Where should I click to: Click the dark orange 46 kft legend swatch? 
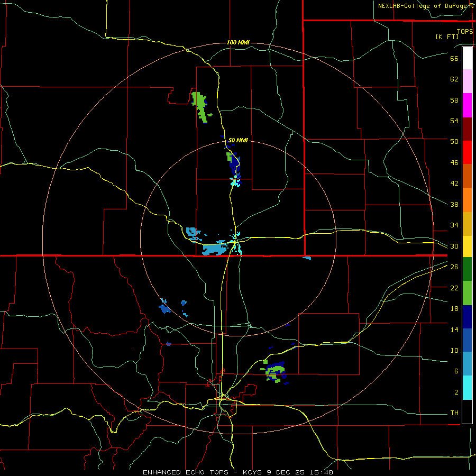coord(467,176)
